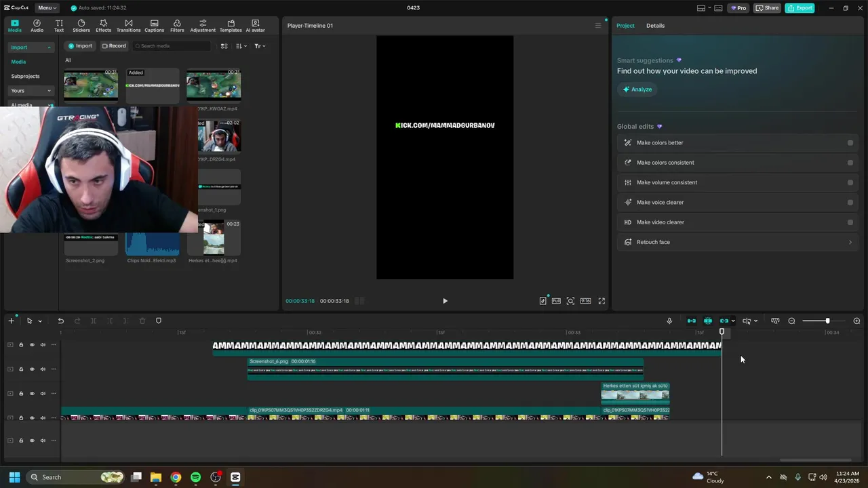
Task: Click the Export button
Action: pos(800,8)
